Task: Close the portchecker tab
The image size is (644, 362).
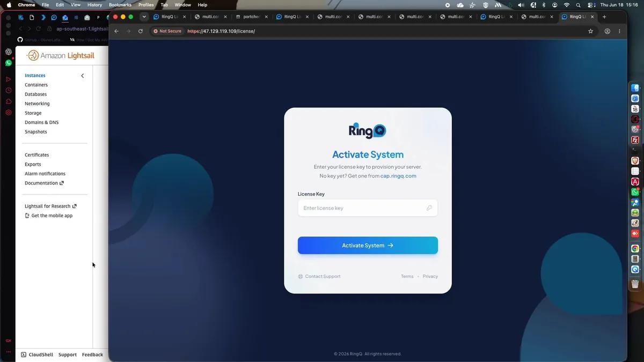Action: click(x=266, y=17)
